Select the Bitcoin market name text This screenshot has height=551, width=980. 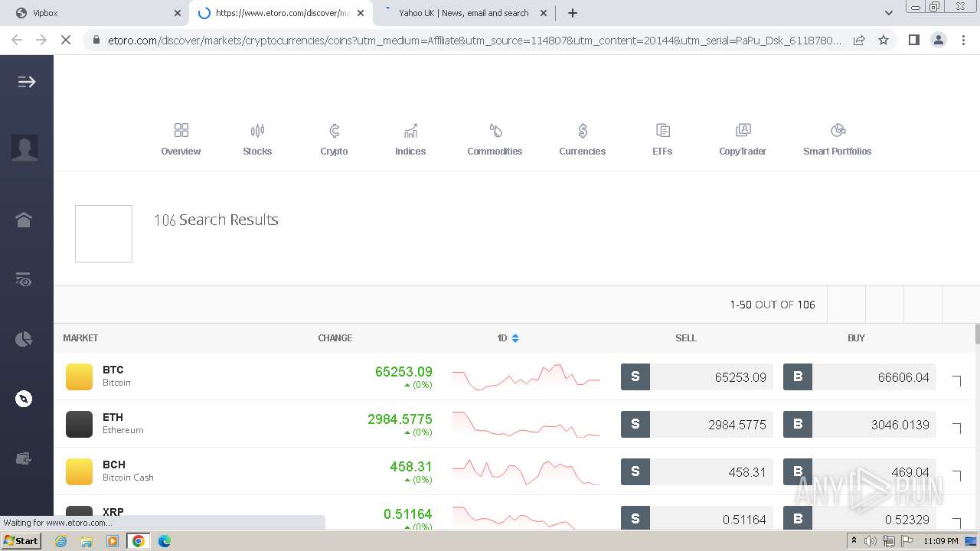pyautogui.click(x=116, y=383)
